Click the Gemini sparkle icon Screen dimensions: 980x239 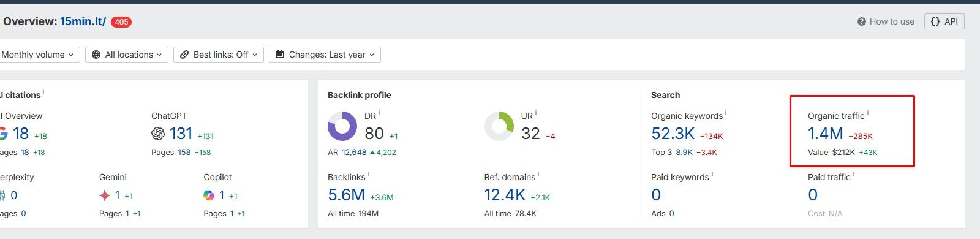pos(105,195)
